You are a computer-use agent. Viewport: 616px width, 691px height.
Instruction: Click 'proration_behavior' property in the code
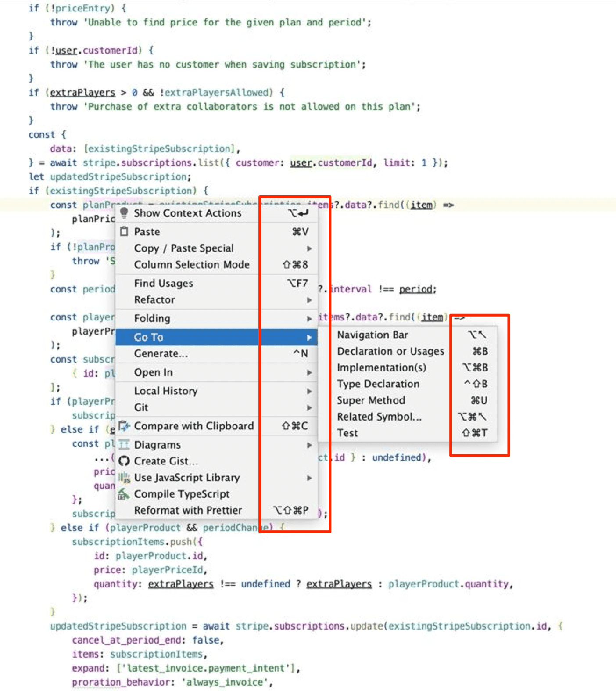pyautogui.click(x=121, y=682)
